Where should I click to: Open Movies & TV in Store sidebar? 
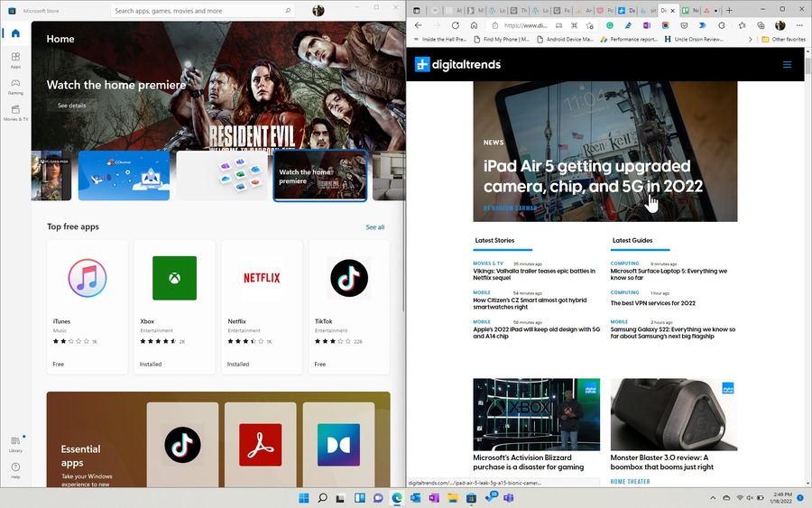coord(15,113)
